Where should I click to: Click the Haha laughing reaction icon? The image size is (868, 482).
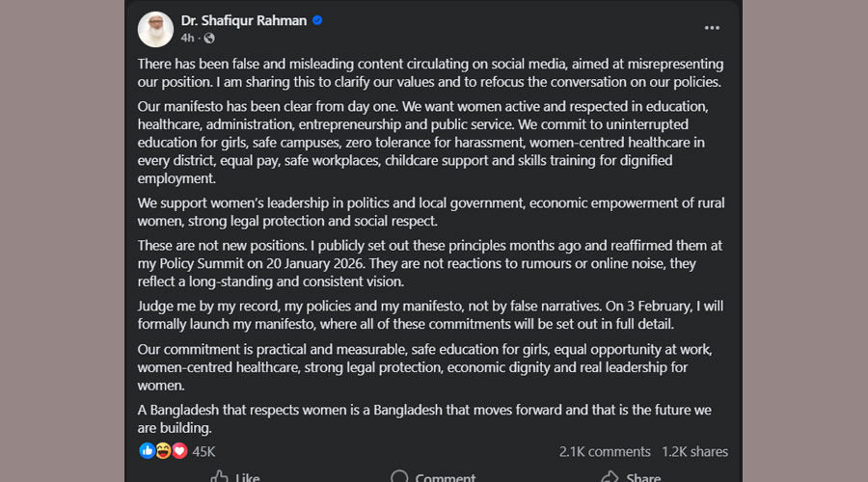163,450
